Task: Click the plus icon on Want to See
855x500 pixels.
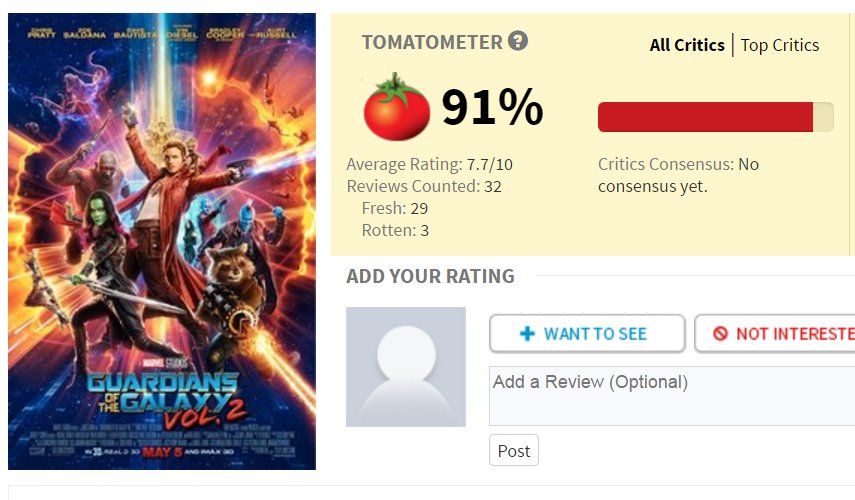Action: pos(528,334)
